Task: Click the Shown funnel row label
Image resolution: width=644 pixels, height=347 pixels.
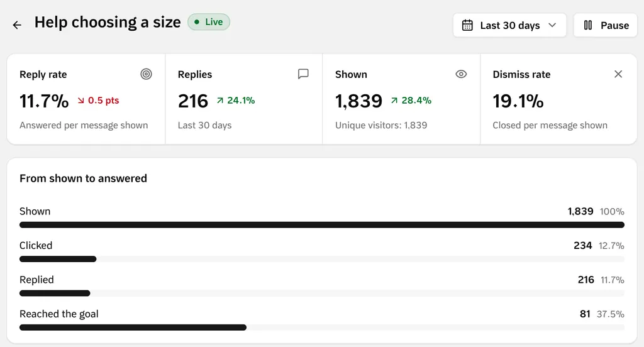Action: [35, 211]
